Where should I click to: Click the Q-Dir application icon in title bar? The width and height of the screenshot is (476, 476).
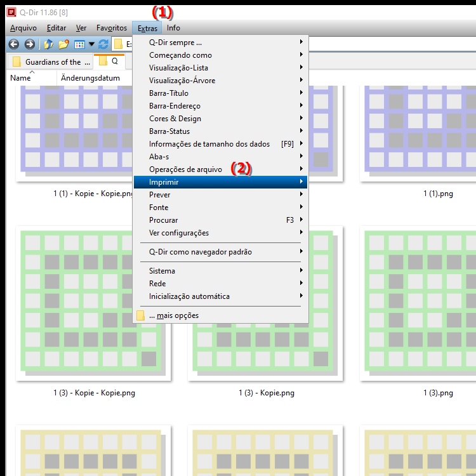(11, 12)
